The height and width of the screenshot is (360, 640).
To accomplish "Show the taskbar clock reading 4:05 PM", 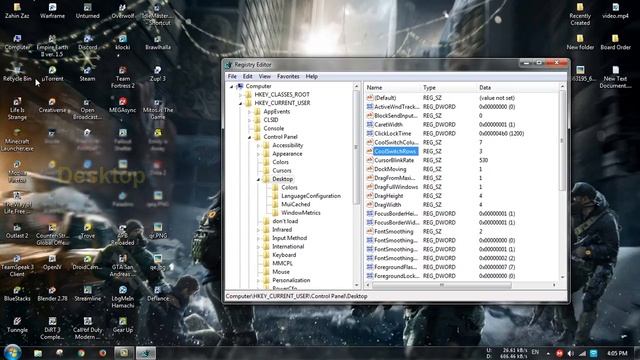I will [x=617, y=353].
